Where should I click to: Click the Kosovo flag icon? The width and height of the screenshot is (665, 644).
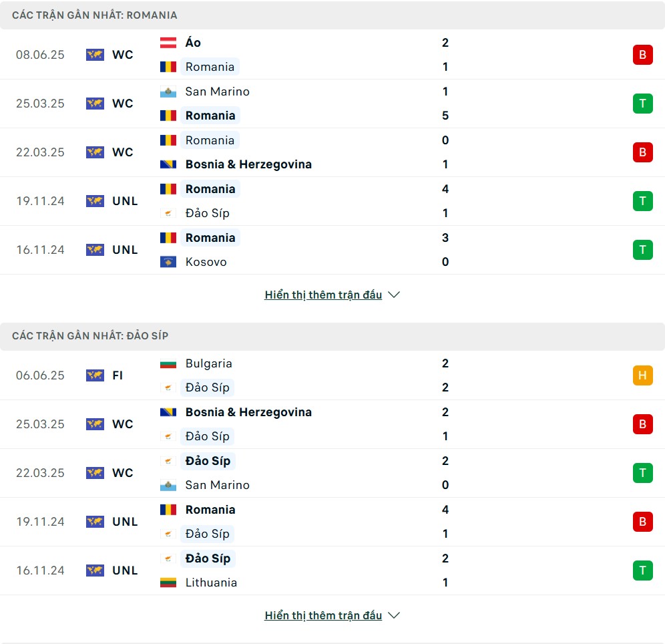pos(168,262)
